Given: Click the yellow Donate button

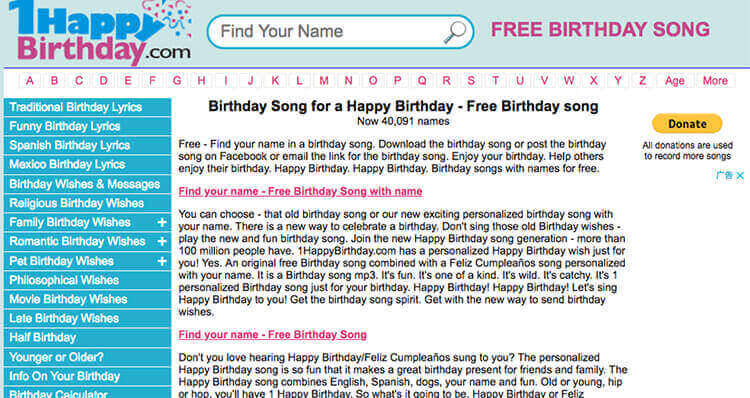Looking at the screenshot, I should point(687,124).
